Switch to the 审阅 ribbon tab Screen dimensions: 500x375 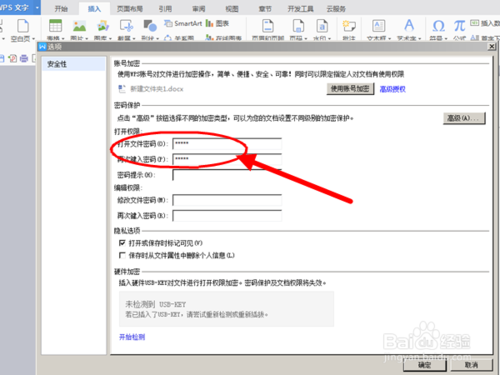[x=199, y=9]
